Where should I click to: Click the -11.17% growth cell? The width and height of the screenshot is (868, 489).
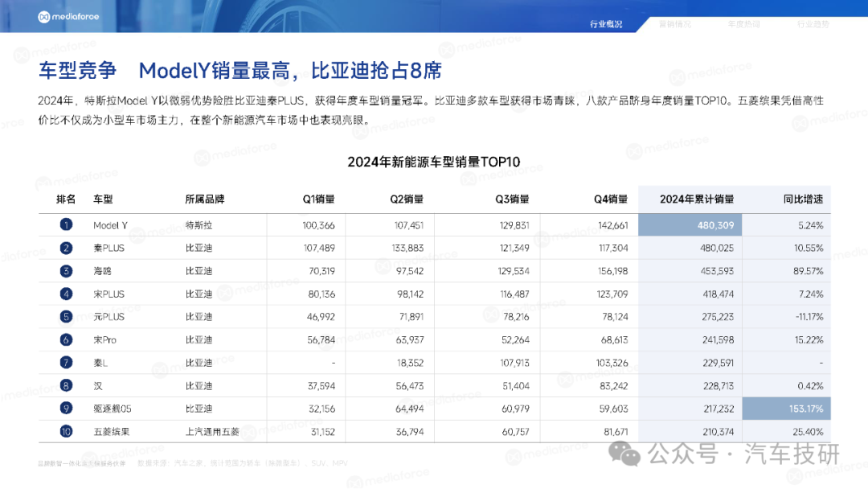[x=809, y=317]
